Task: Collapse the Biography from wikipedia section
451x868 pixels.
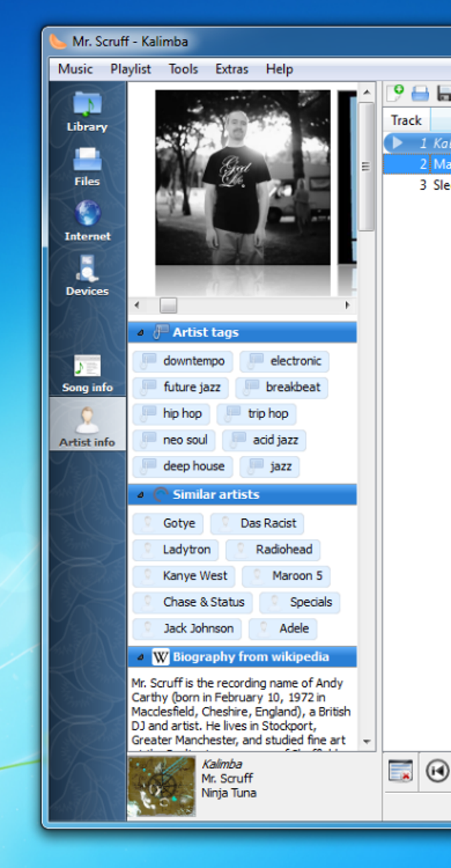Action: (140, 657)
